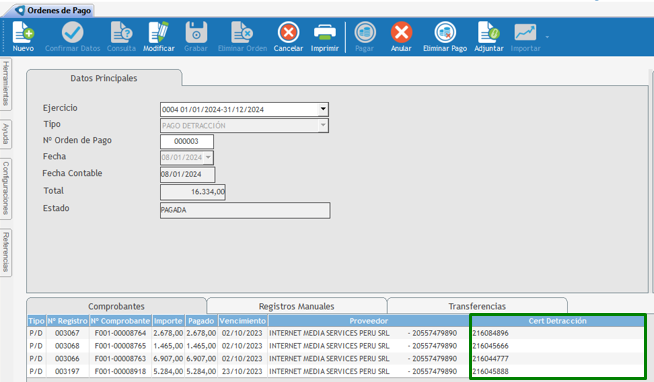The height and width of the screenshot is (382, 654).
Task: Open the arrow next to Importar
Action: pyautogui.click(x=547, y=37)
